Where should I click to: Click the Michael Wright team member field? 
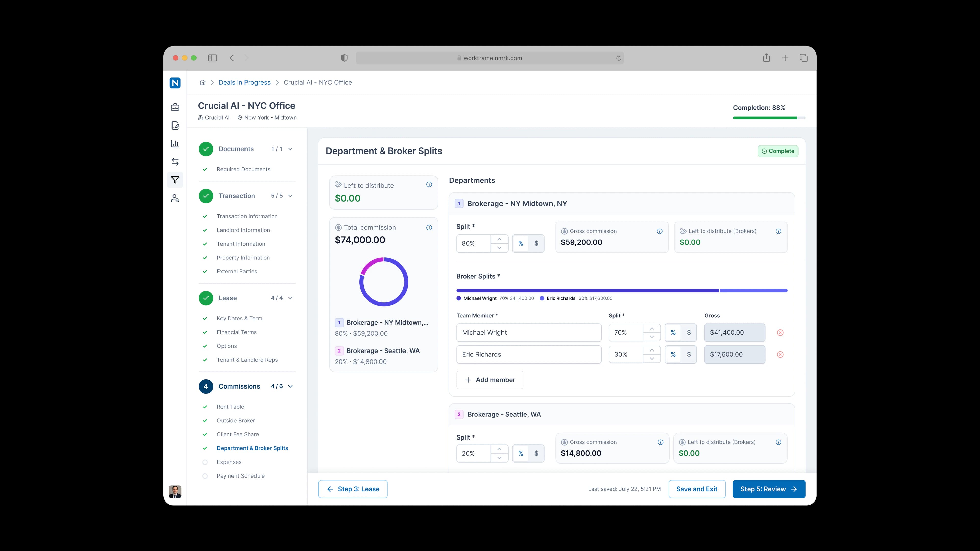[x=529, y=333]
